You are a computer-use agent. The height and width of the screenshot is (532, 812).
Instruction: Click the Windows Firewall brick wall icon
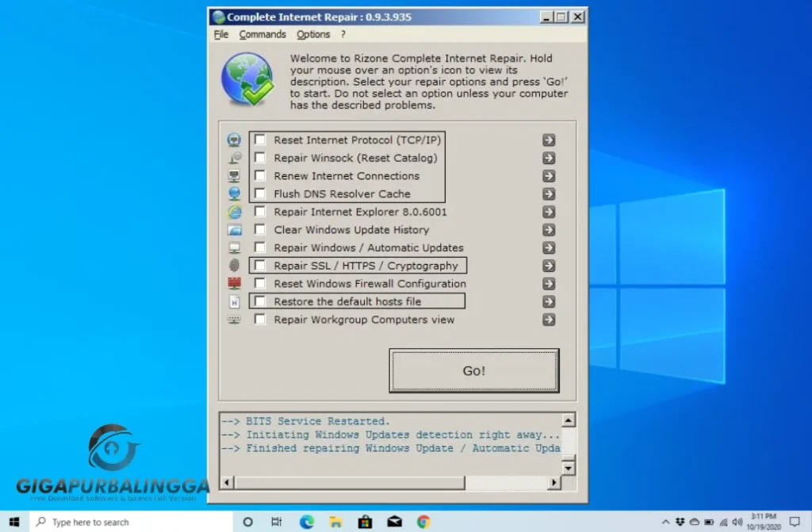(234, 283)
